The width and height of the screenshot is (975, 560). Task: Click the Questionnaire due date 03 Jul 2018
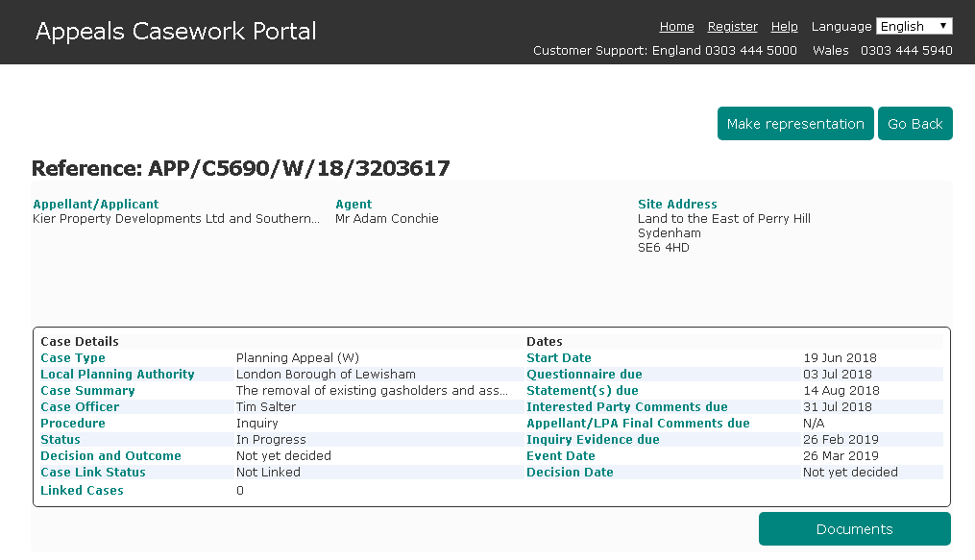(x=837, y=375)
